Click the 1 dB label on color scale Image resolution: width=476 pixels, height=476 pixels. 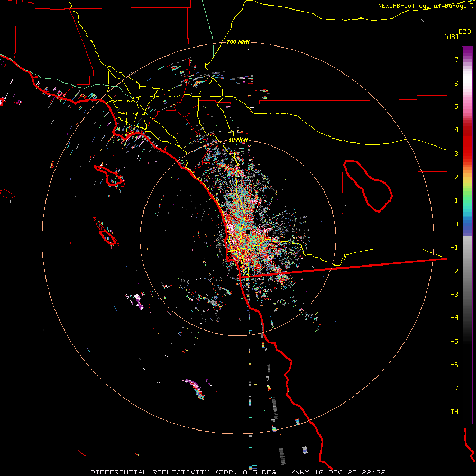(x=456, y=200)
